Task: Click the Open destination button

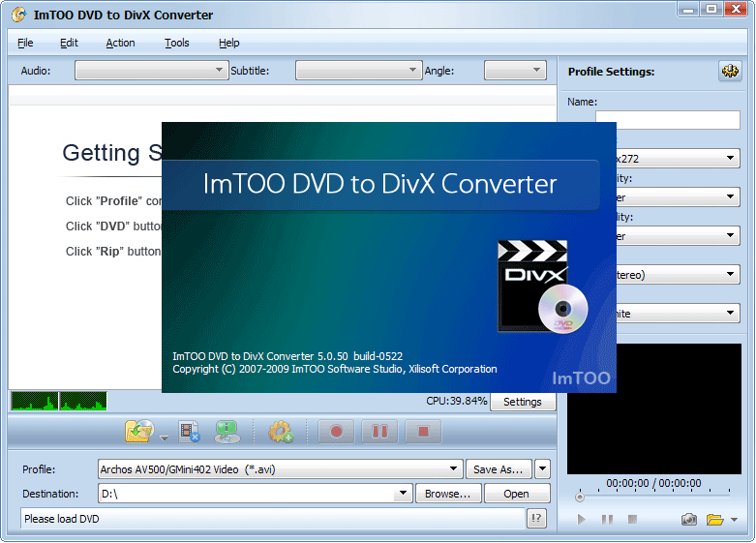Action: click(x=516, y=494)
